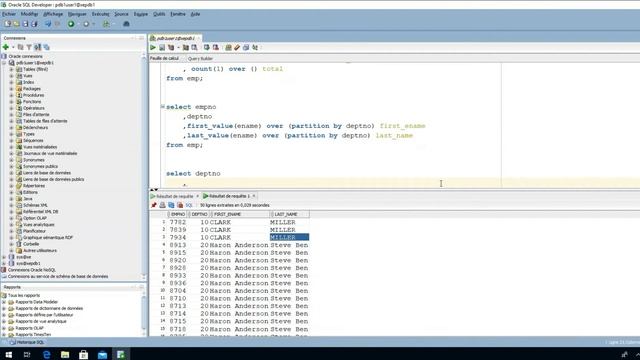The height and width of the screenshot is (360, 640).
Task: Open the Source menu
Action: (x=121, y=14)
